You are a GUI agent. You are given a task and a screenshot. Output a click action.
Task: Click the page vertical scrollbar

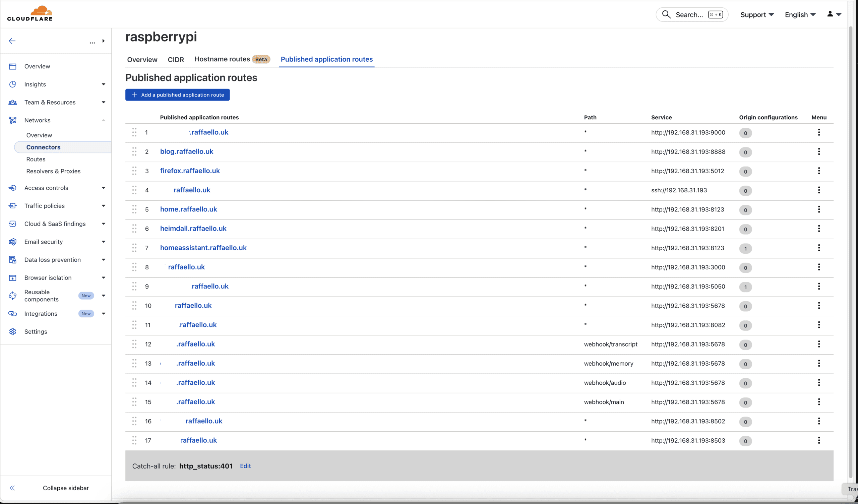tap(850, 252)
